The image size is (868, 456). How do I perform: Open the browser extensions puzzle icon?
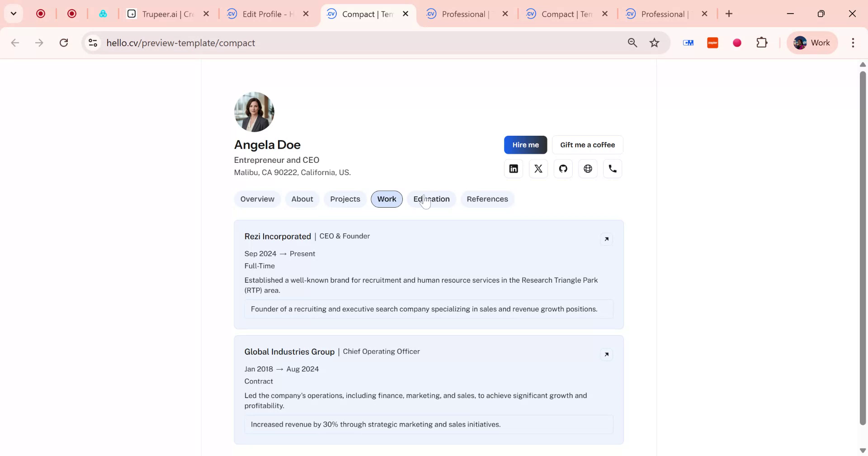tap(762, 43)
